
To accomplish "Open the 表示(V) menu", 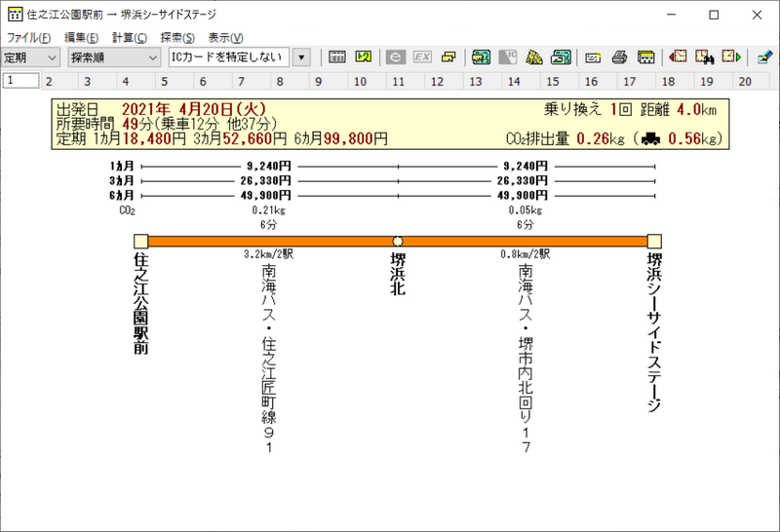I will click(225, 38).
